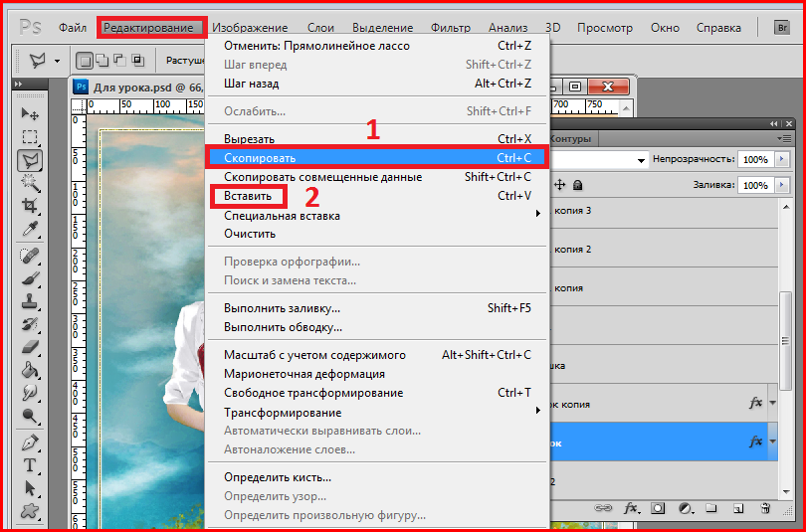Select the Magic Wand tool
The image size is (806, 532).
(x=30, y=183)
